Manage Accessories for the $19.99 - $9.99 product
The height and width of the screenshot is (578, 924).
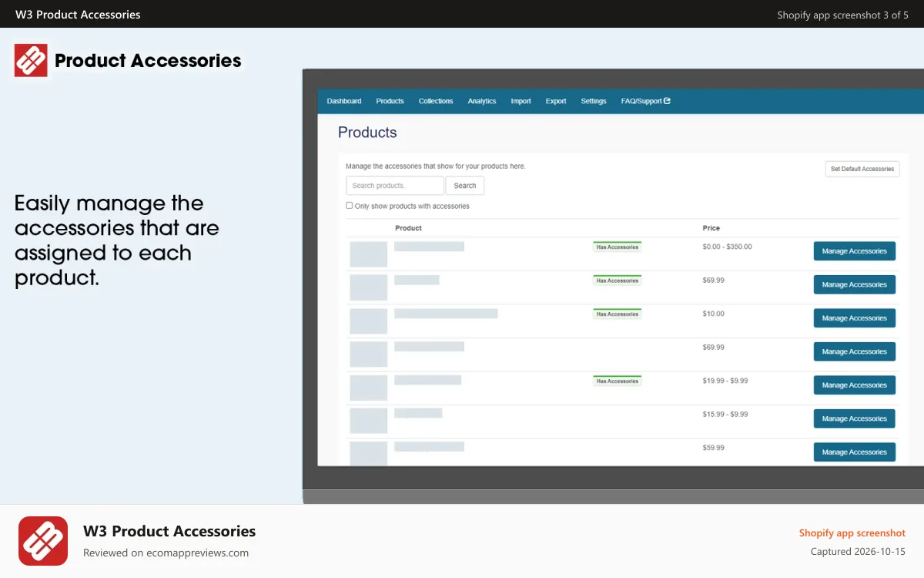coord(855,385)
